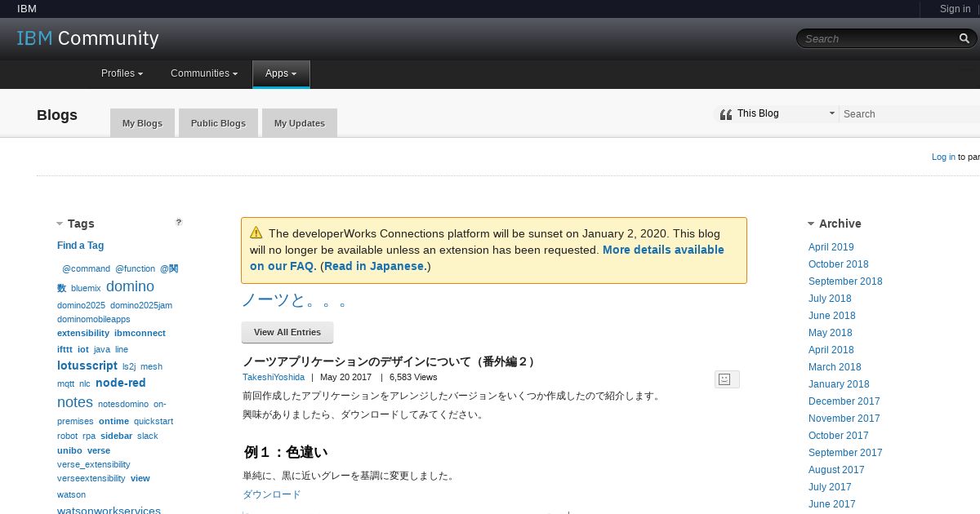Click the ダウンロード link
The height and width of the screenshot is (514, 980).
tap(272, 494)
